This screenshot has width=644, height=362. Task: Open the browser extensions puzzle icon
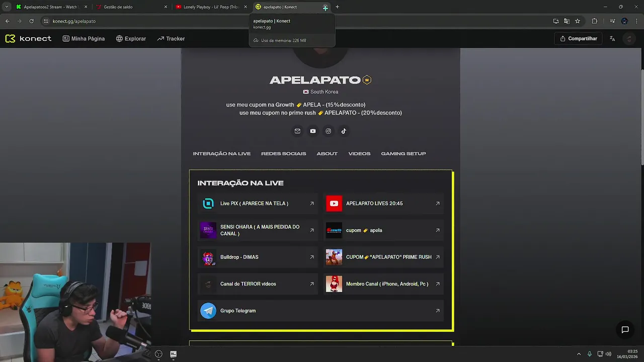coord(594,21)
